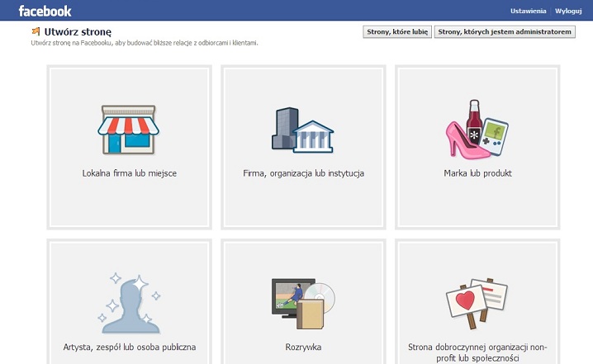Screen dimensions: 593x364
Task: Click the 'Lokalna firma lub miejsce' label
Action: [x=130, y=174]
